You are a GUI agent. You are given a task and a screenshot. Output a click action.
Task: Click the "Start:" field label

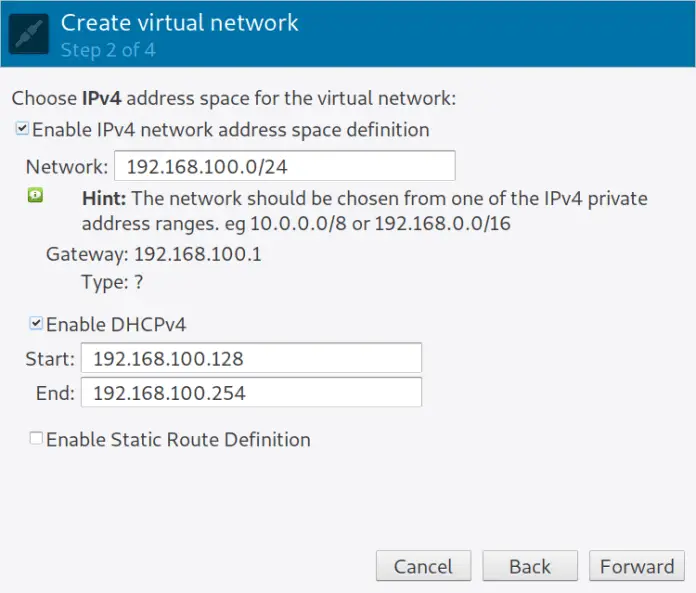tap(50, 358)
